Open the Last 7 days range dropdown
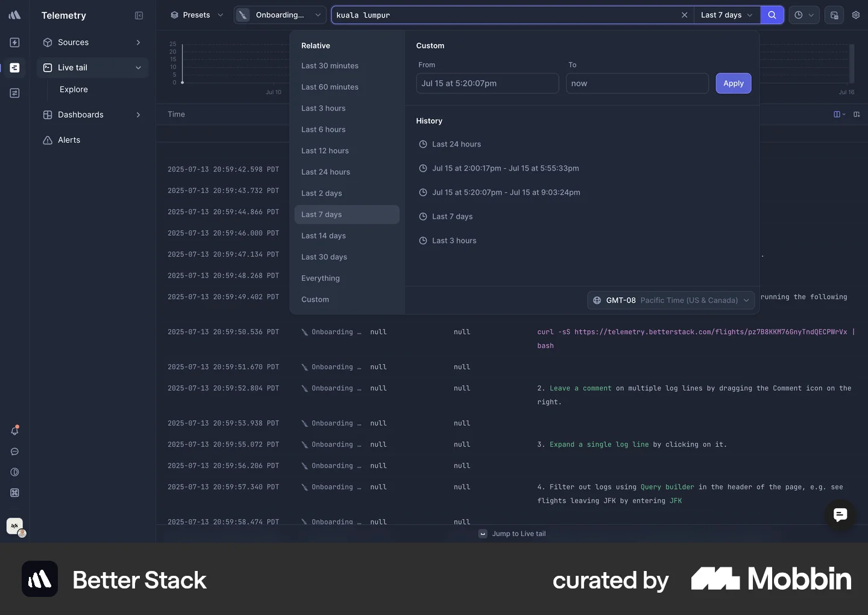This screenshot has width=868, height=615. click(x=726, y=15)
